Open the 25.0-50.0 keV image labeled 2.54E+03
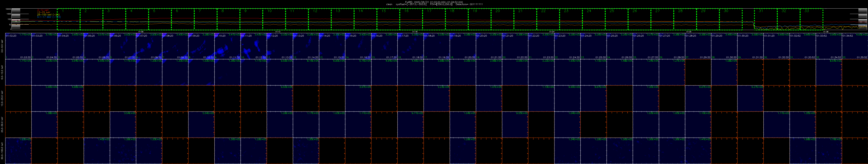868x164 pixels. point(201,125)
